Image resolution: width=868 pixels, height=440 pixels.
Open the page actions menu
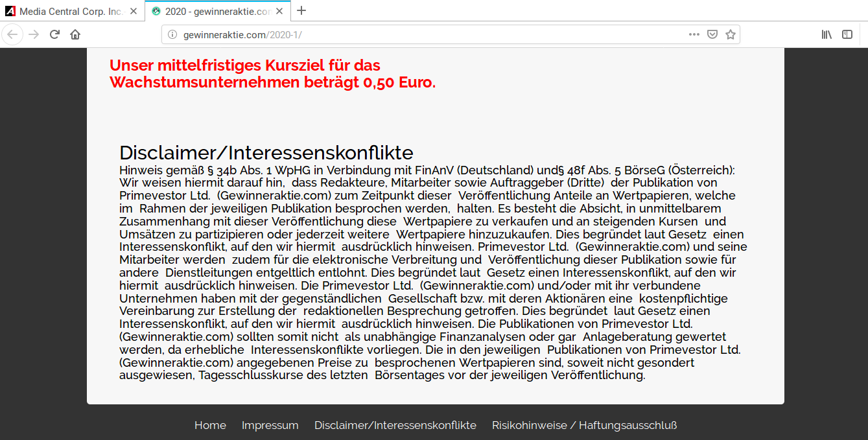coord(694,34)
